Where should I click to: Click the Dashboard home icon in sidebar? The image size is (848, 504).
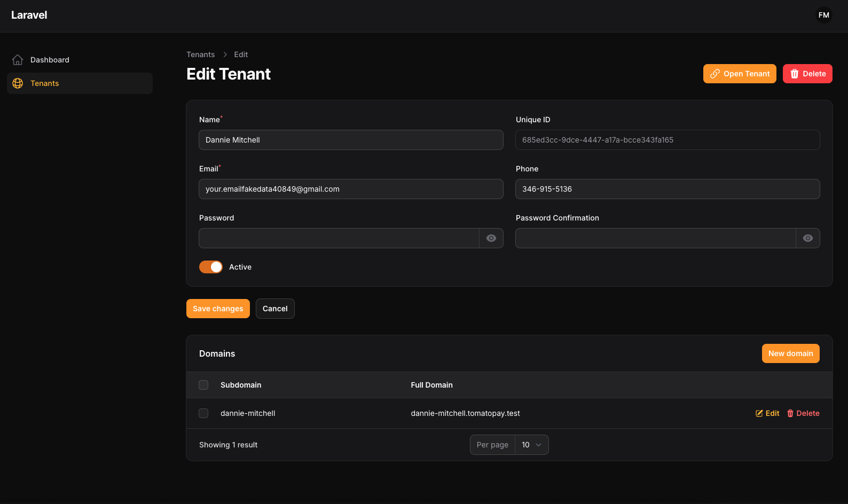point(18,60)
